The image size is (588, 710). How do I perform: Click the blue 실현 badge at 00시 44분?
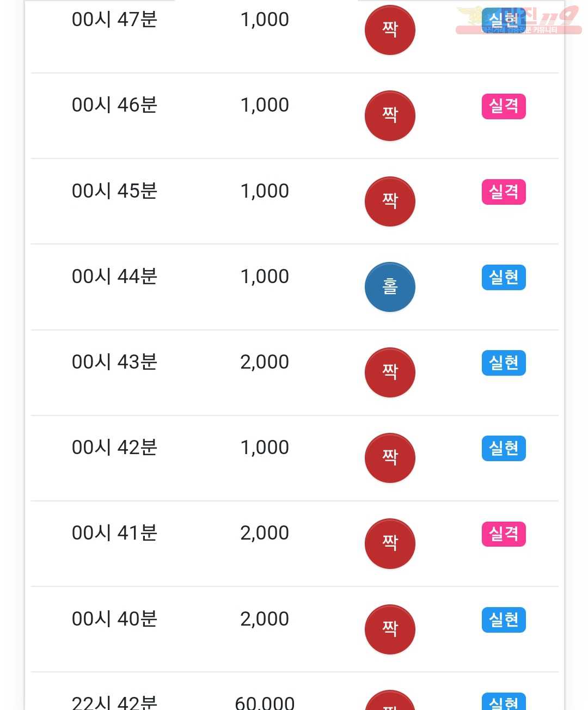click(504, 277)
